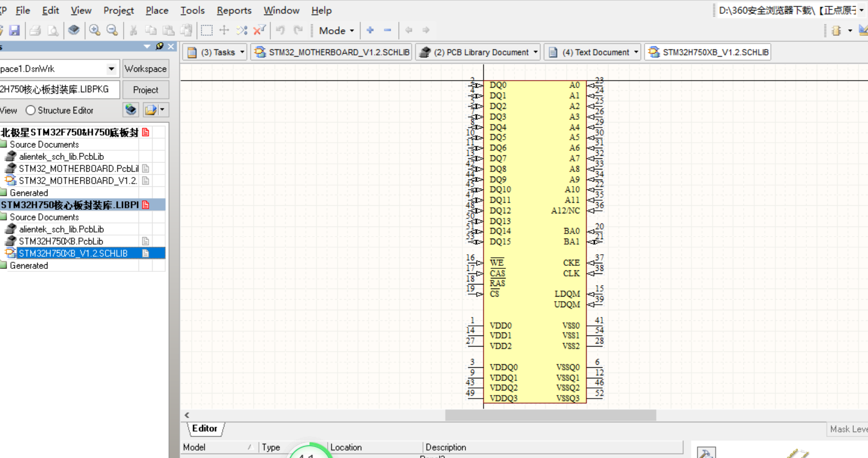Open the Help menu

(321, 10)
